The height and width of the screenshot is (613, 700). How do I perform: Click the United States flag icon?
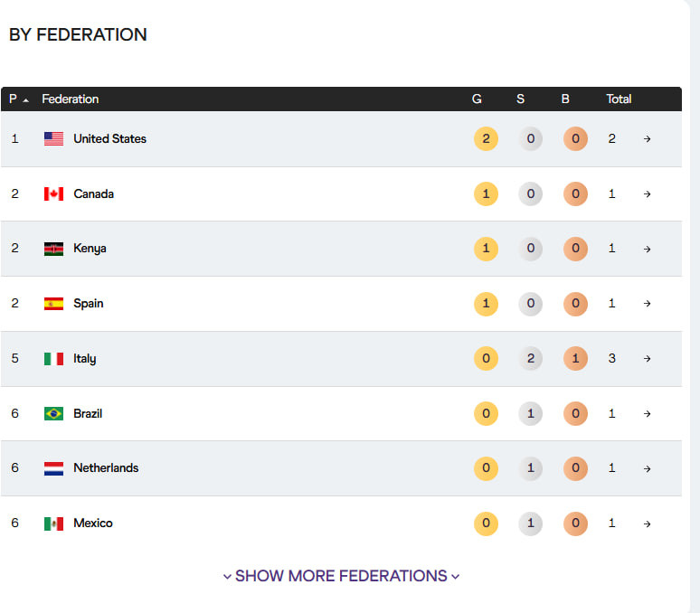53,139
